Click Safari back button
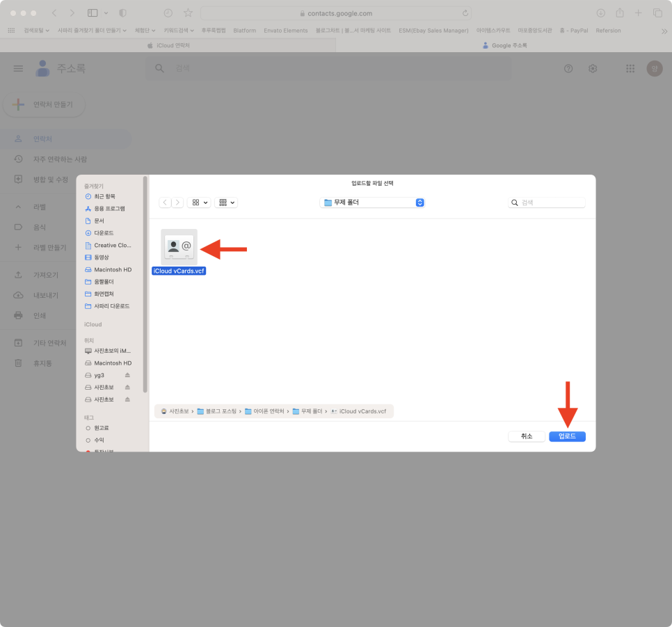672x627 pixels. (54, 13)
